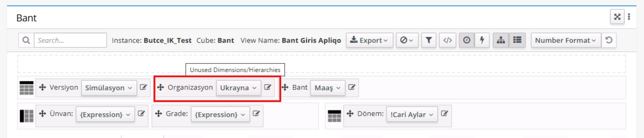
Task: Click into the Search text field
Action: [x=70, y=40]
